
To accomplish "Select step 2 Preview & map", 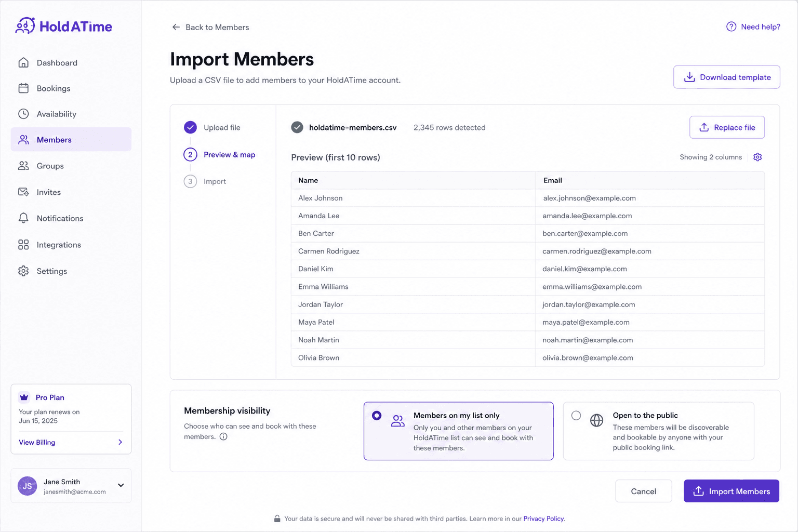I will coord(220,155).
